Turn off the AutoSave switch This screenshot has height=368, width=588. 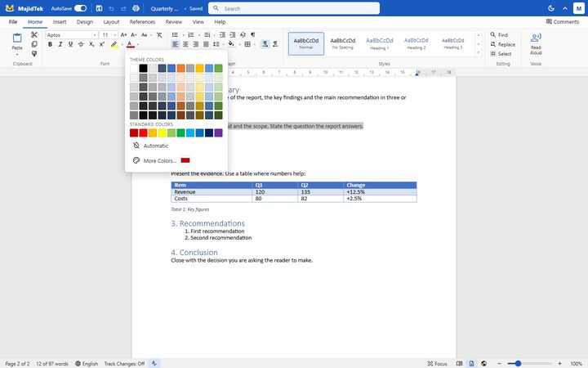point(80,8)
